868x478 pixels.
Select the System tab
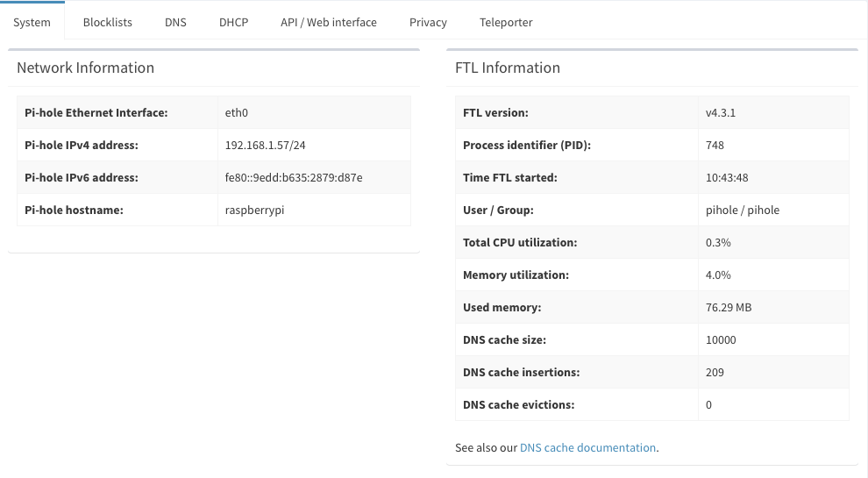click(x=32, y=22)
